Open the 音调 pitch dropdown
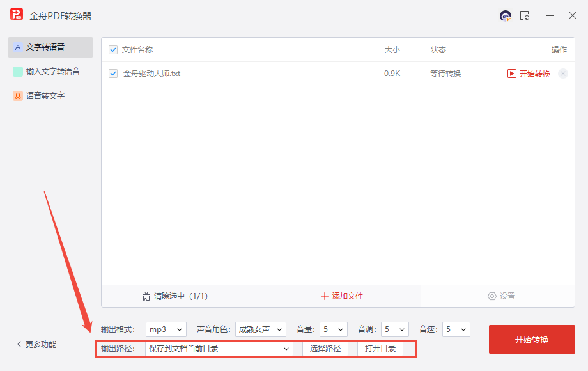The width and height of the screenshot is (588, 371). 394,329
